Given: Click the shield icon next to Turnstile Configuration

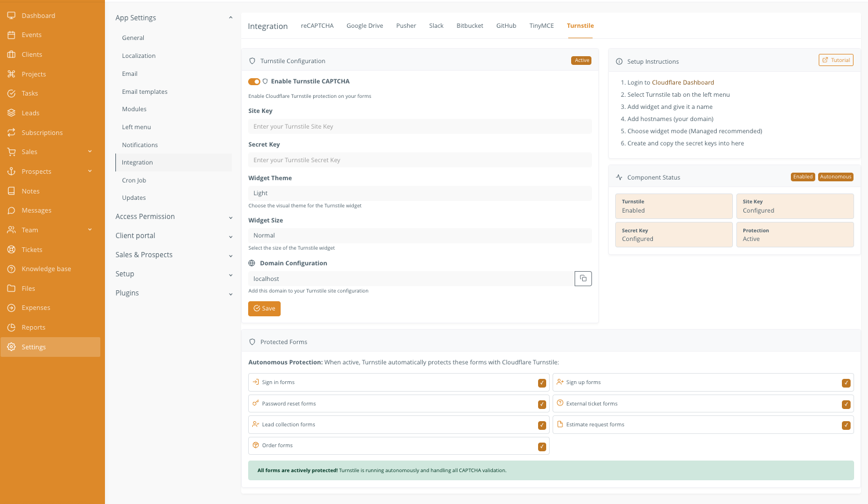Looking at the screenshot, I should 252,61.
